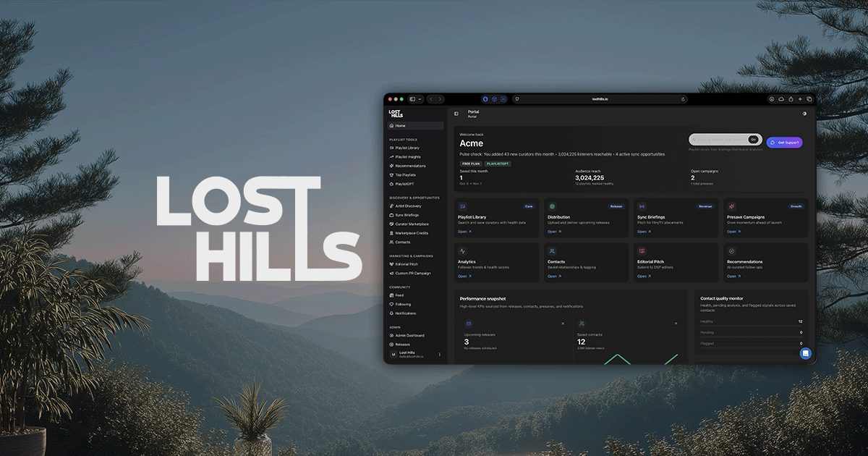Open Saved contacts via arrow icon

click(x=676, y=324)
